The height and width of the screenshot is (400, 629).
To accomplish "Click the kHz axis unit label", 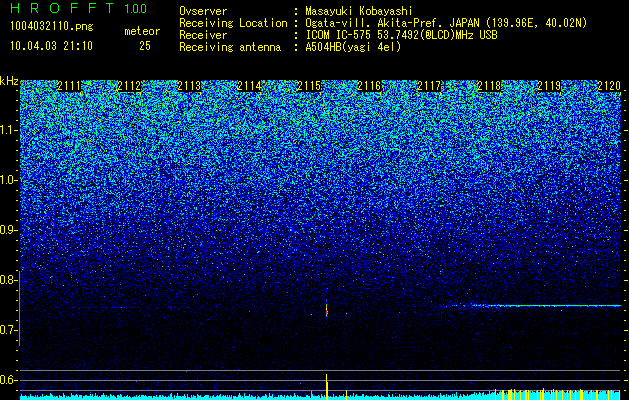I will tap(9, 81).
